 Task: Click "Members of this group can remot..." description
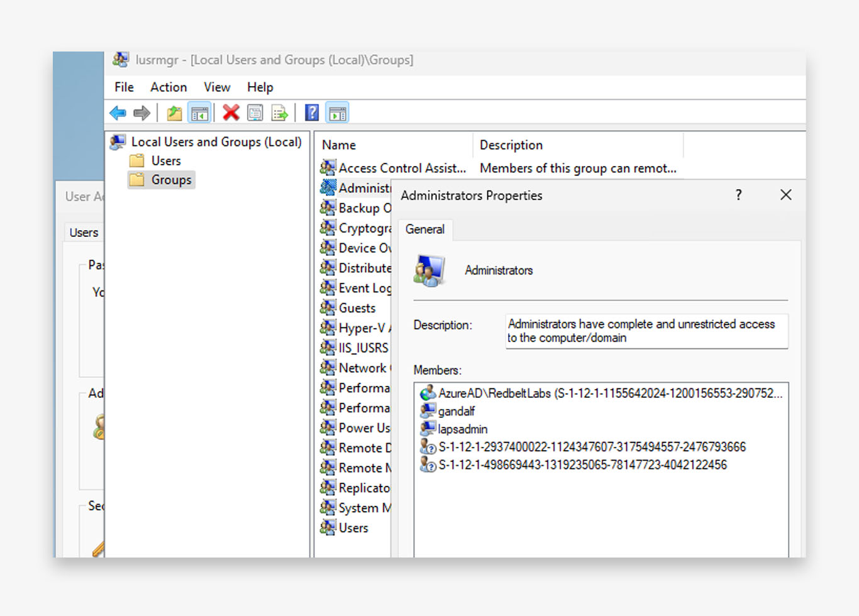578,168
